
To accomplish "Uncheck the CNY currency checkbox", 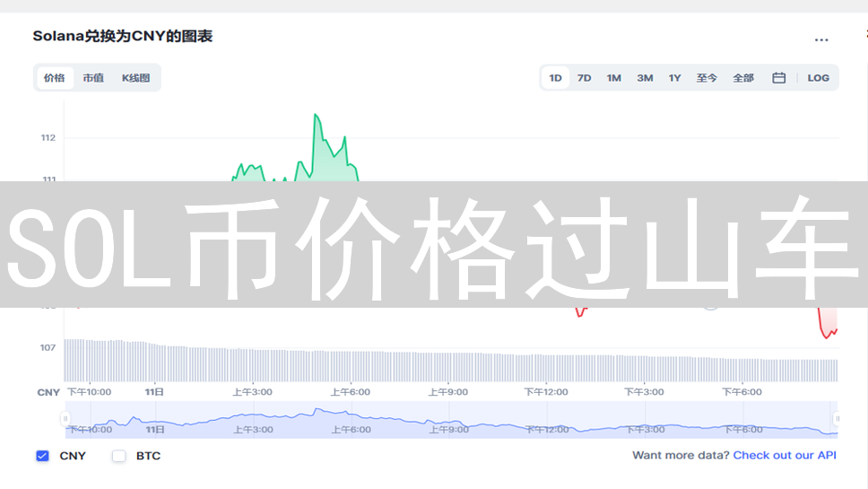I will click(x=43, y=456).
